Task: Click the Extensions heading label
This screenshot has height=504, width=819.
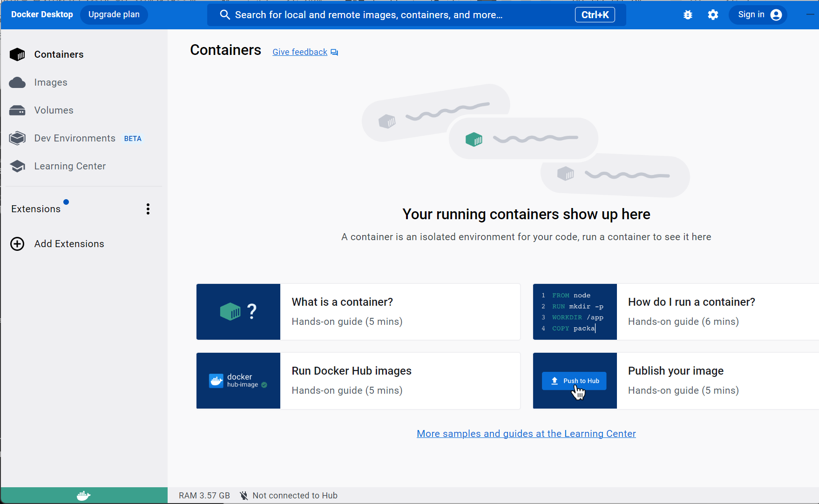Action: [36, 209]
